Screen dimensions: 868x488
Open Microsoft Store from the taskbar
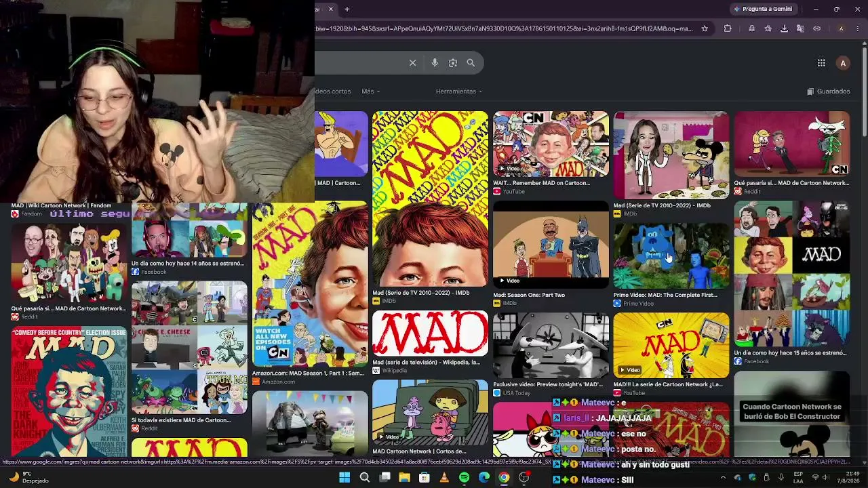[425, 478]
